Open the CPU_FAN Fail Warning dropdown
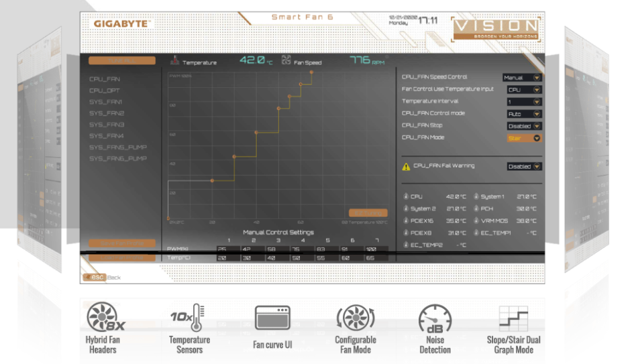This screenshot has width=626, height=364. pyautogui.click(x=524, y=166)
